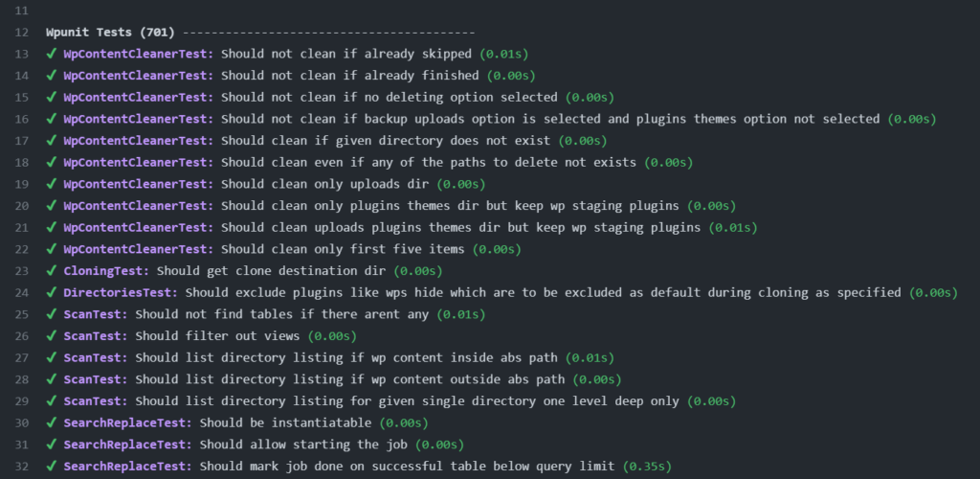Click checkmark beside 'Should be instantiatable' test
980x479 pixels.
[x=52, y=422]
